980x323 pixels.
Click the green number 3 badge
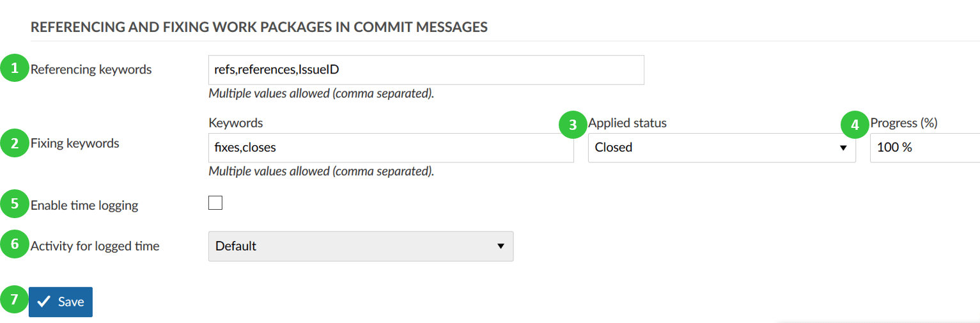pos(573,124)
